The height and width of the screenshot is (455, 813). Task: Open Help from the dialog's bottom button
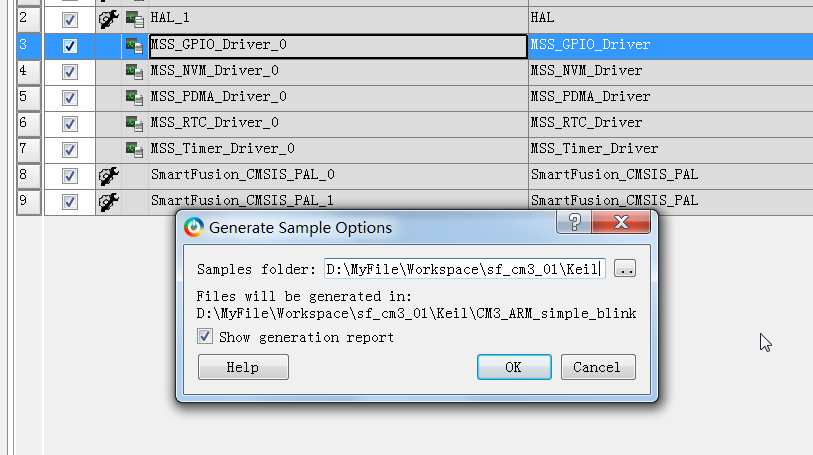pos(243,367)
